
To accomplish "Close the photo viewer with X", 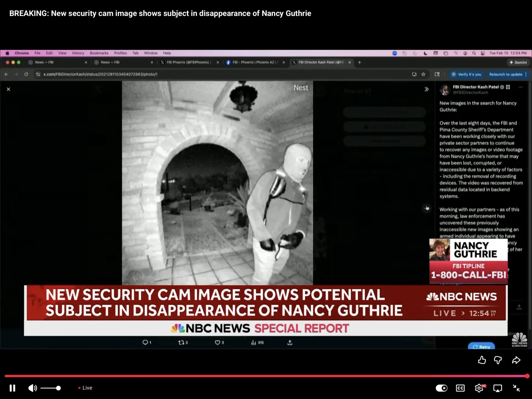I will pos(8,89).
